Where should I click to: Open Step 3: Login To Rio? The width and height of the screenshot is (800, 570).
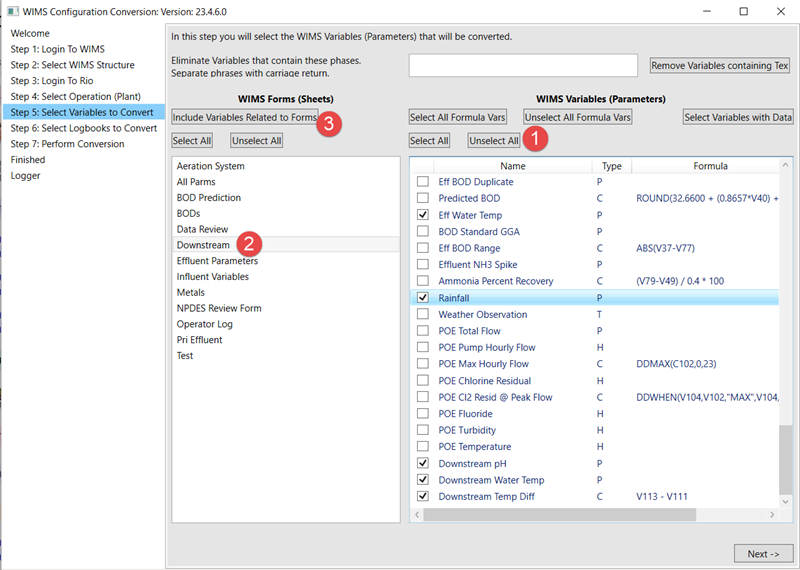tap(56, 81)
